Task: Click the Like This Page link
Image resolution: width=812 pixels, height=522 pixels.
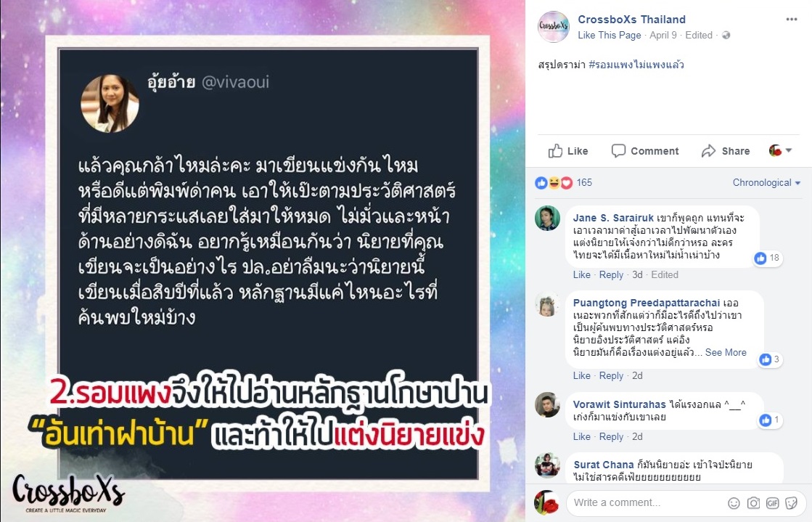Action: (609, 36)
